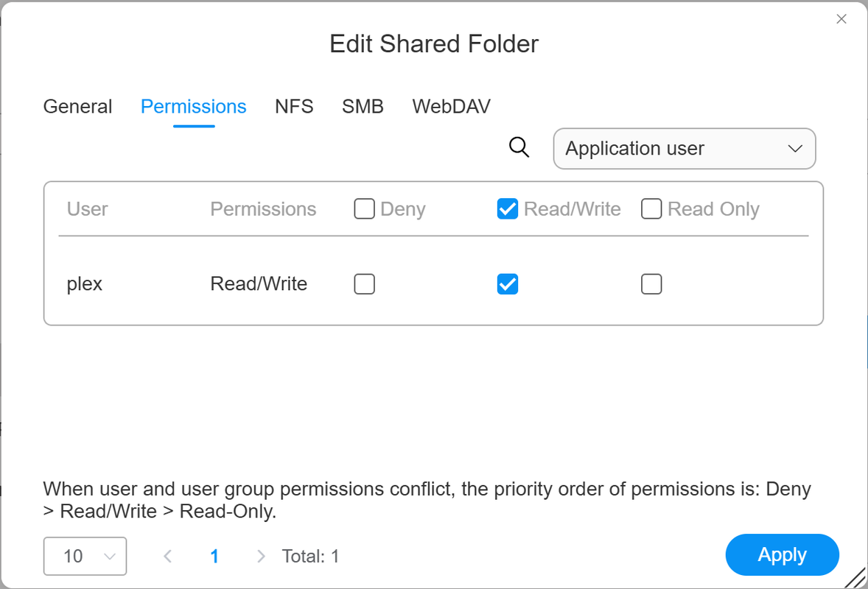Go to previous page arrow
The image size is (868, 589).
[168, 556]
